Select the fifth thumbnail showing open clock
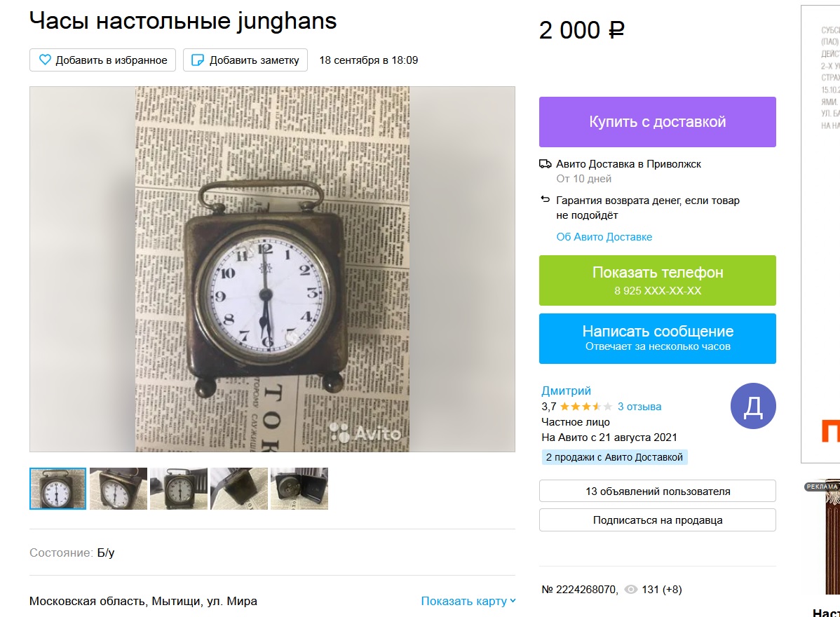Viewport: 840px width, 617px height. tap(299, 489)
